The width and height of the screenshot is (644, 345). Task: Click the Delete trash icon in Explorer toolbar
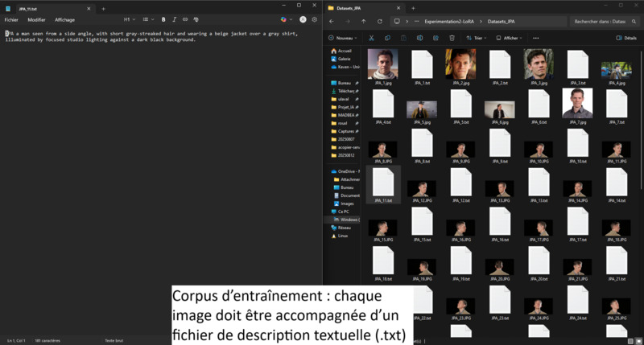pos(450,38)
